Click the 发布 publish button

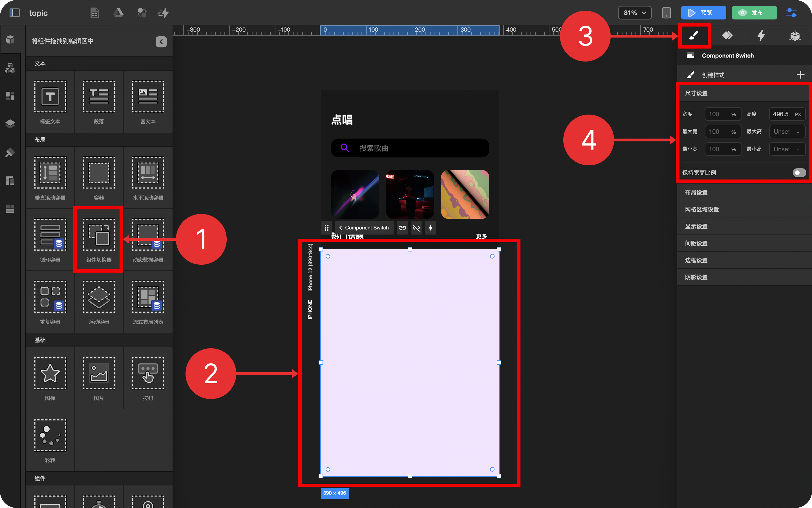pyautogui.click(x=754, y=13)
